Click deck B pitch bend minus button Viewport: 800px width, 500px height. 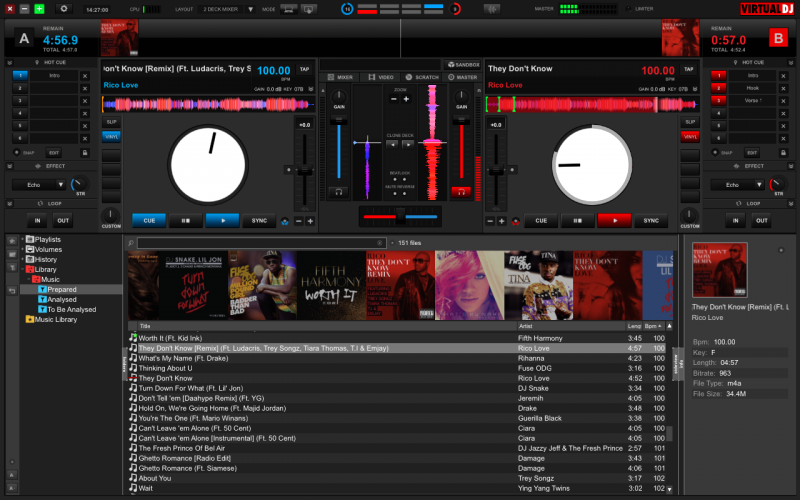490,221
